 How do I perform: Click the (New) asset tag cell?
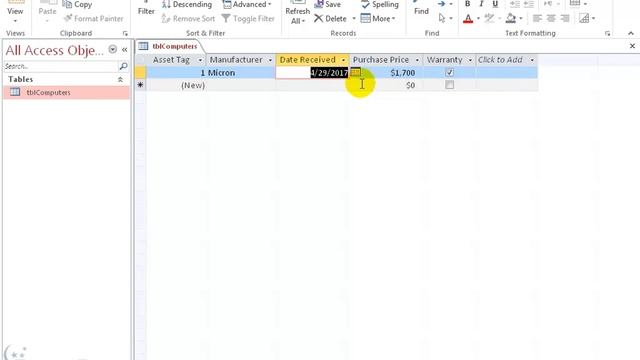click(x=176, y=85)
